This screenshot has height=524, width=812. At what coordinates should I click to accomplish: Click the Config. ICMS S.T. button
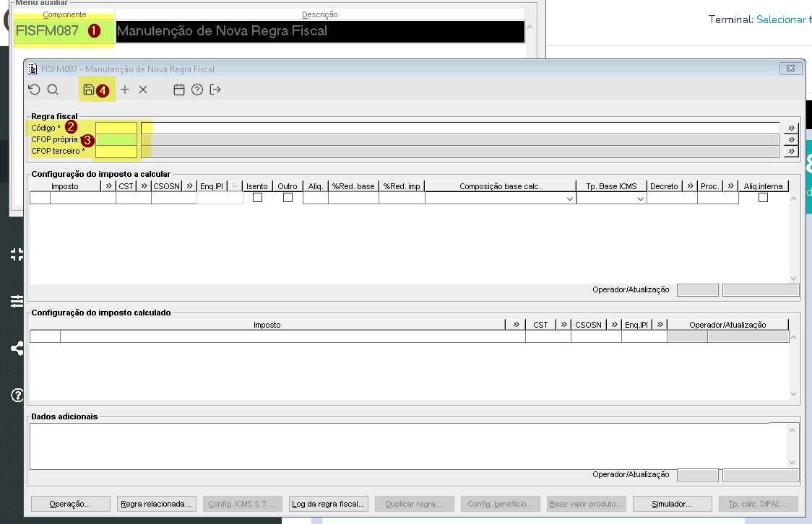pyautogui.click(x=242, y=504)
